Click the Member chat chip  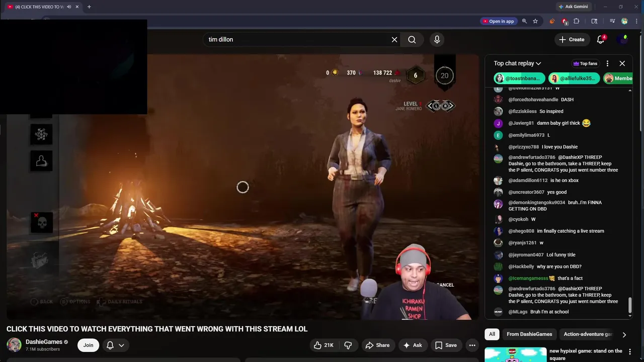[x=618, y=78]
